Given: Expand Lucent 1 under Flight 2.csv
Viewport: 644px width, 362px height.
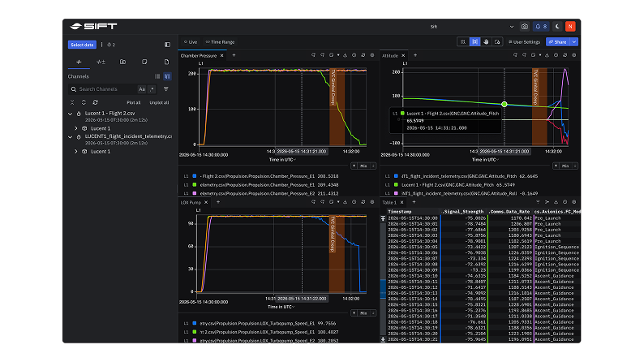Looking at the screenshot, I should coord(76,128).
